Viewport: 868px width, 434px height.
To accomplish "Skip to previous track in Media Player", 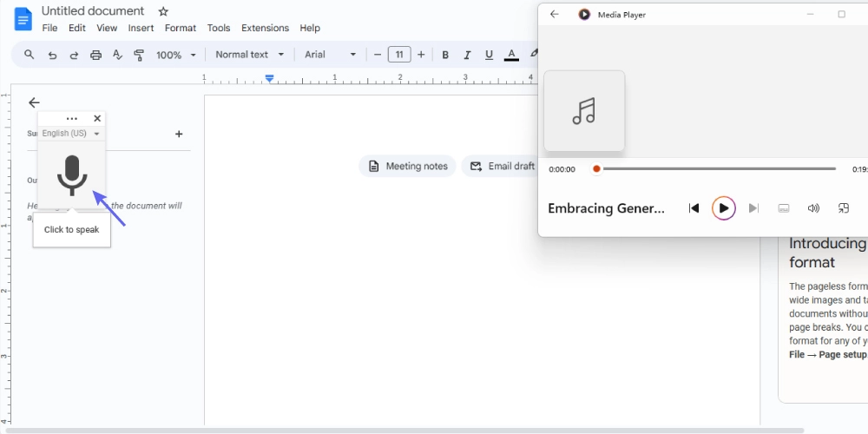I will coord(694,208).
